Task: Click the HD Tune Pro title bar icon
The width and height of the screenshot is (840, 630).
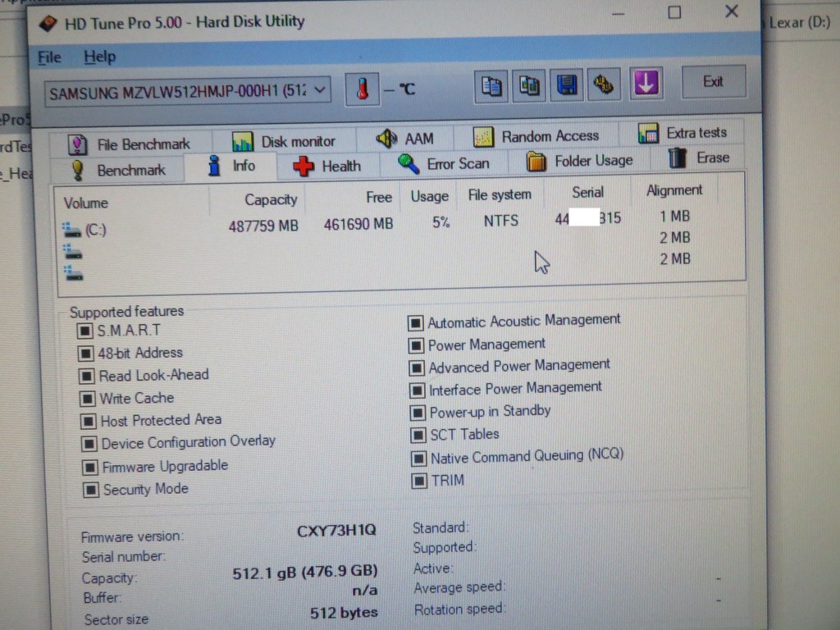Action: [x=48, y=24]
